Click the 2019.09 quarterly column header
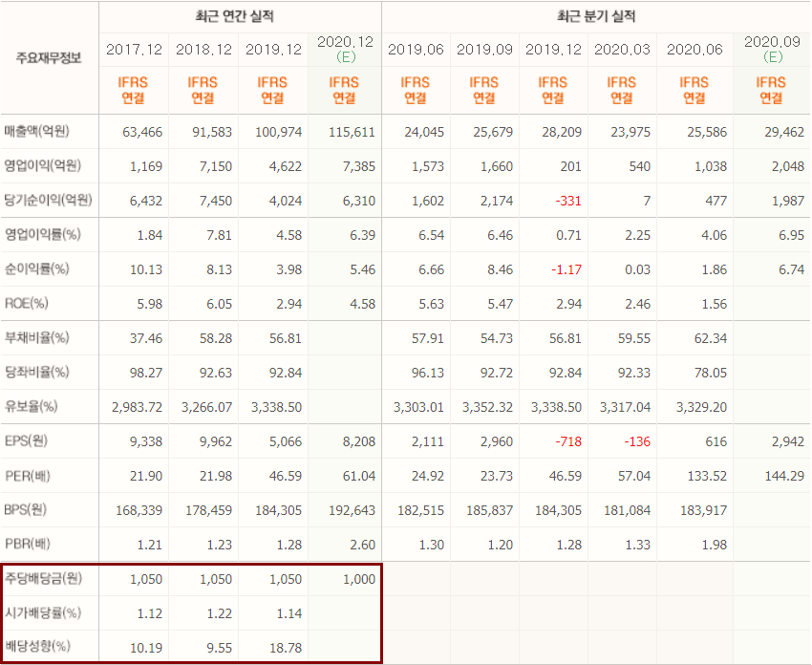Screen dimensions: 812x665 pyautogui.click(x=484, y=49)
